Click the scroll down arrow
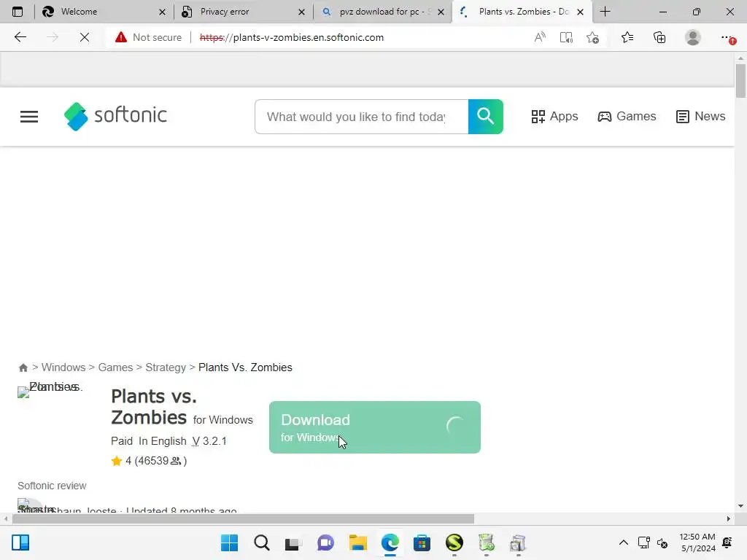Image resolution: width=747 pixels, height=560 pixels. pyautogui.click(x=740, y=506)
